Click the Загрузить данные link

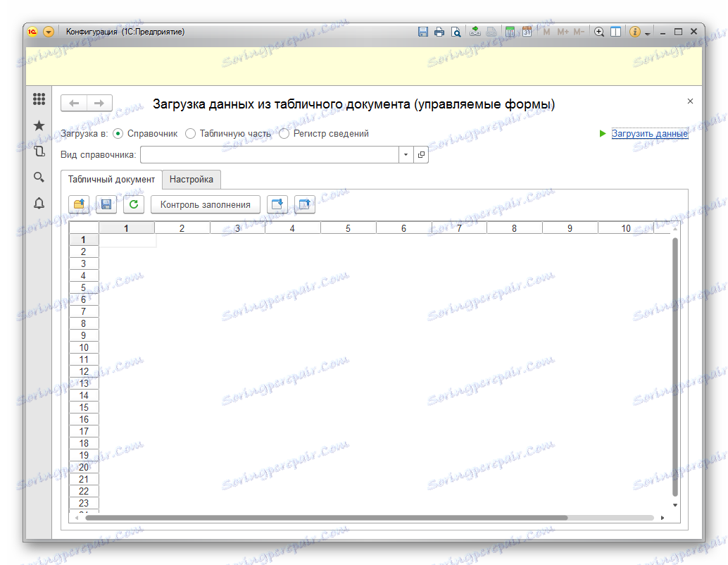(650, 134)
